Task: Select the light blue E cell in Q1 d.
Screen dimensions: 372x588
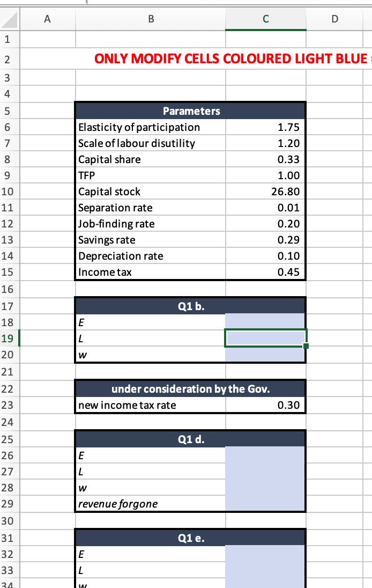Action: (265, 455)
